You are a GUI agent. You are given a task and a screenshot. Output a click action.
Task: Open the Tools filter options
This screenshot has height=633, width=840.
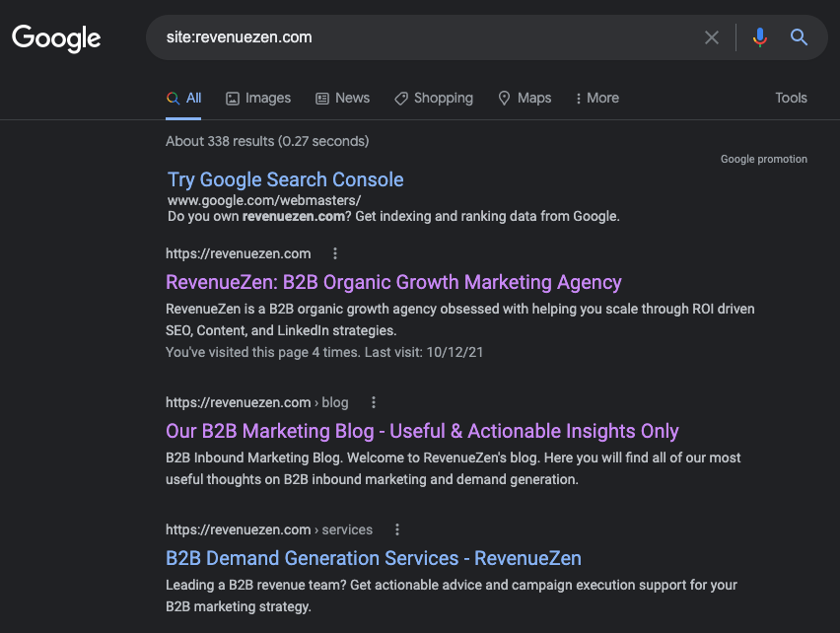tap(791, 98)
